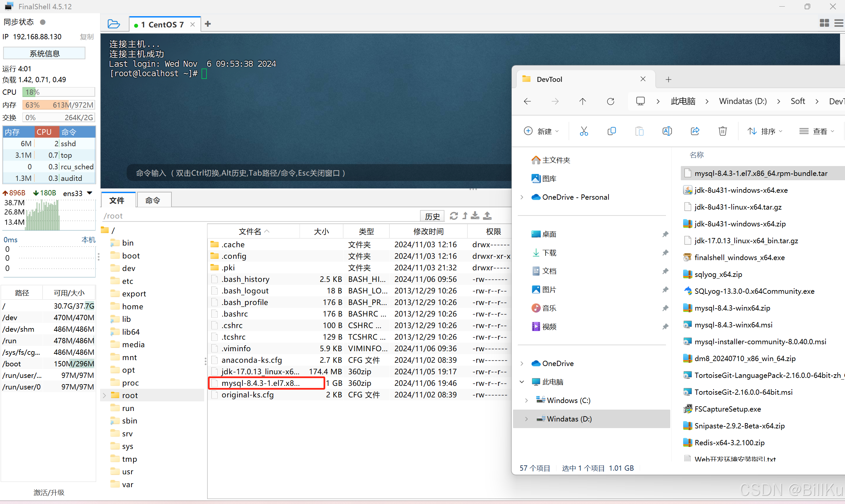
Task: Click the Rename icon in Explorer toolbar
Action: click(x=667, y=131)
